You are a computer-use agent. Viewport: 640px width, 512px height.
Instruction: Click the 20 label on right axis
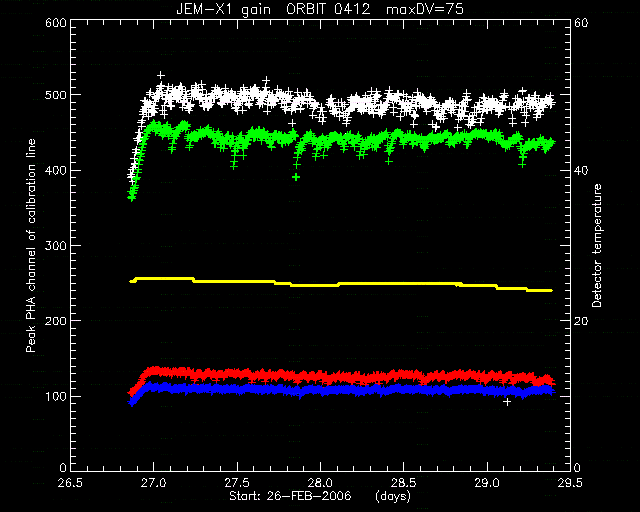(x=581, y=321)
